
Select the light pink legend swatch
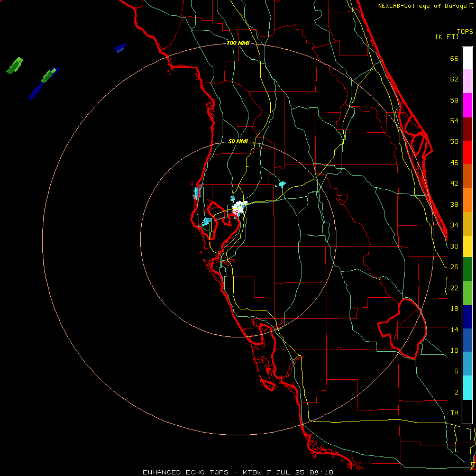point(467,81)
